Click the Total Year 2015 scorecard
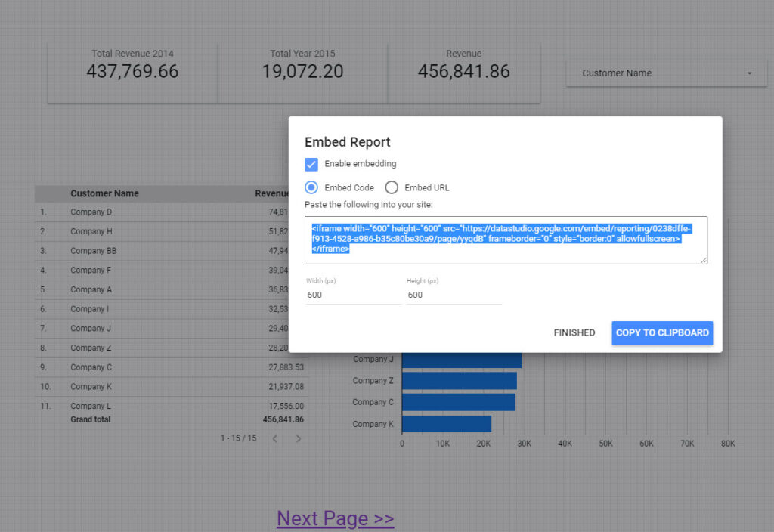 point(302,73)
